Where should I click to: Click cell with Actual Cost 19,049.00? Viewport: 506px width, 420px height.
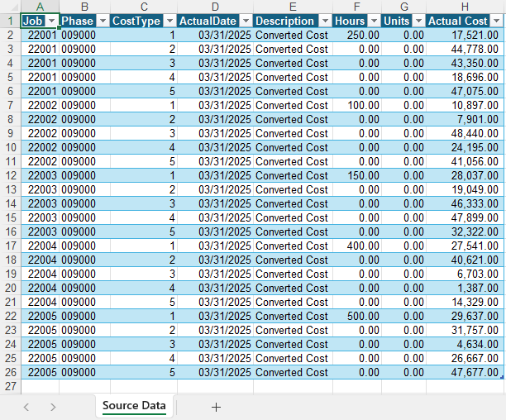465,189
